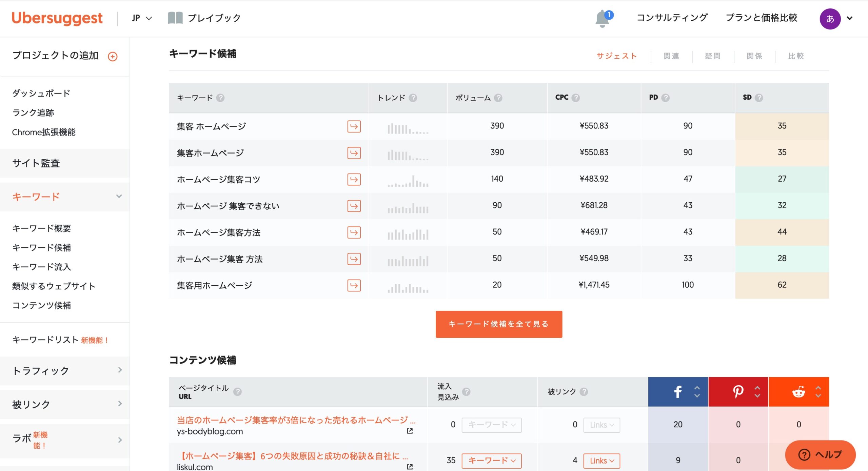The width and height of the screenshot is (868, 471).
Task: Sort by Reddit shares column
Action: pyautogui.click(x=818, y=392)
